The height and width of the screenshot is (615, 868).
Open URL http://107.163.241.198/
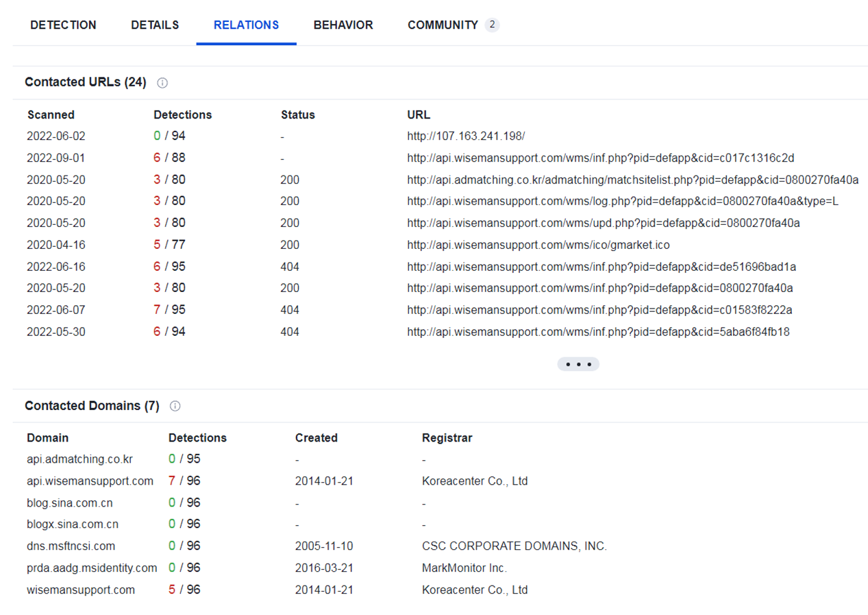tap(466, 136)
